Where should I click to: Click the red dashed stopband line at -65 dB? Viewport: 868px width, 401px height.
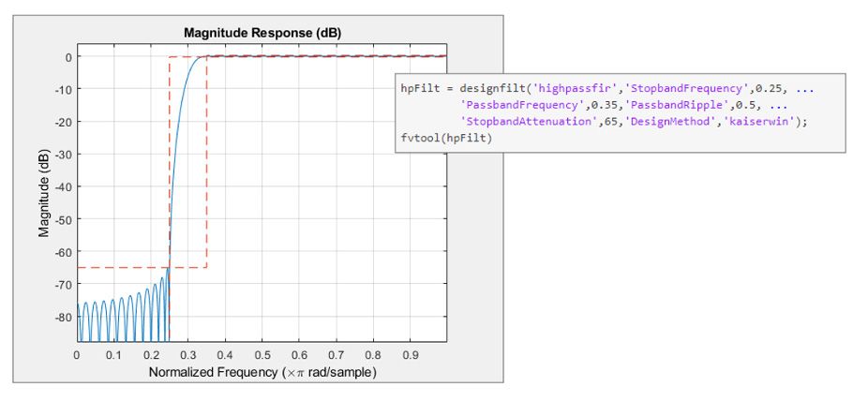[x=122, y=268]
